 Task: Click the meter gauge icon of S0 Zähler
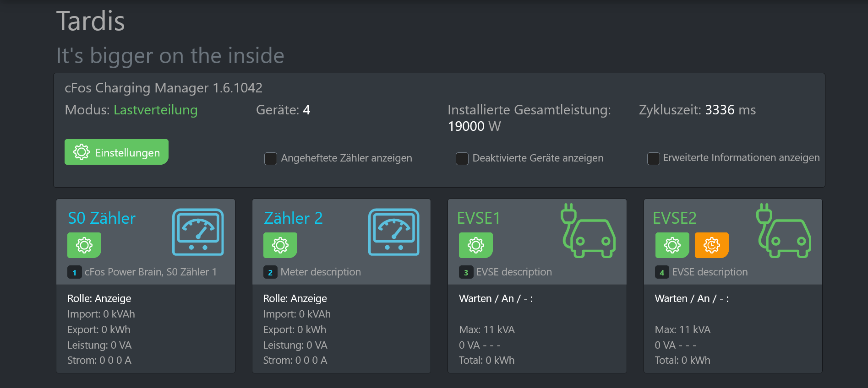[x=198, y=232]
